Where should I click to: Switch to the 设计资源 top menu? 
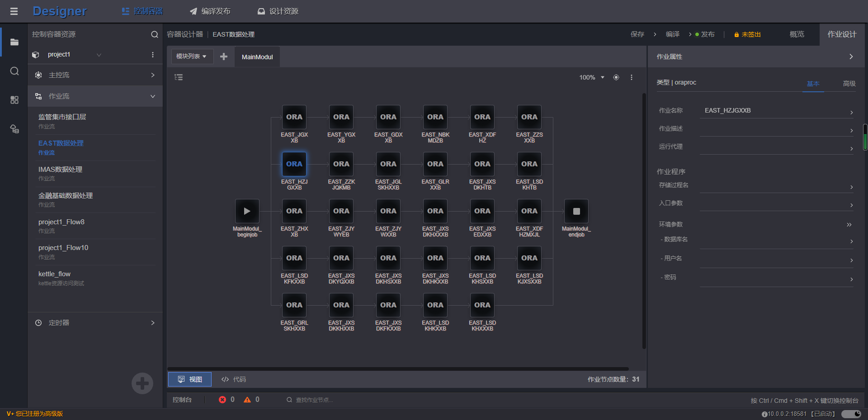click(x=278, y=11)
